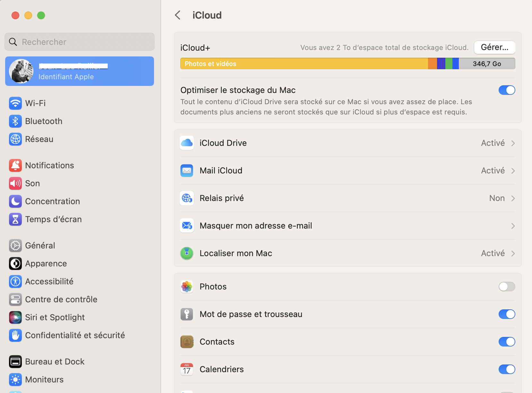Click the Notifications bell icon
532x393 pixels.
[15, 165]
